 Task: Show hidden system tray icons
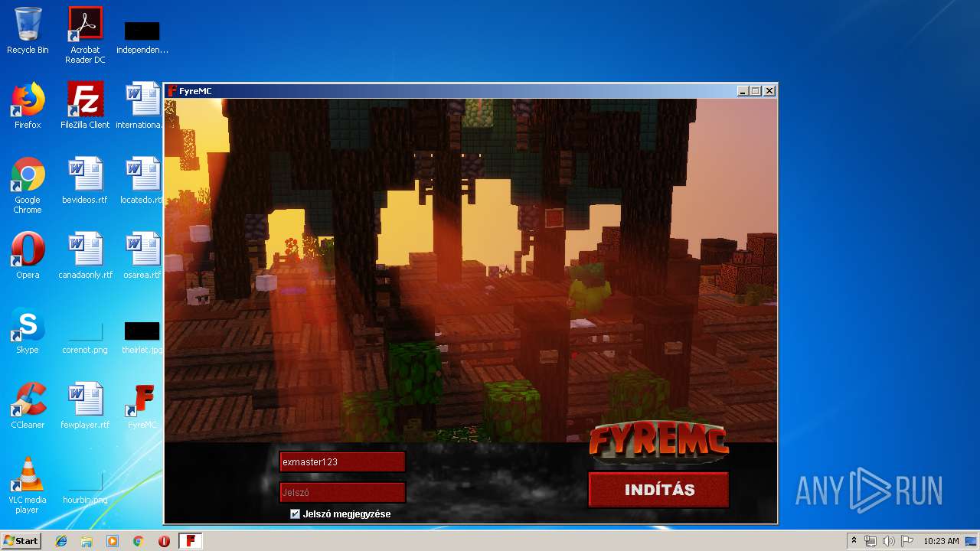point(854,541)
